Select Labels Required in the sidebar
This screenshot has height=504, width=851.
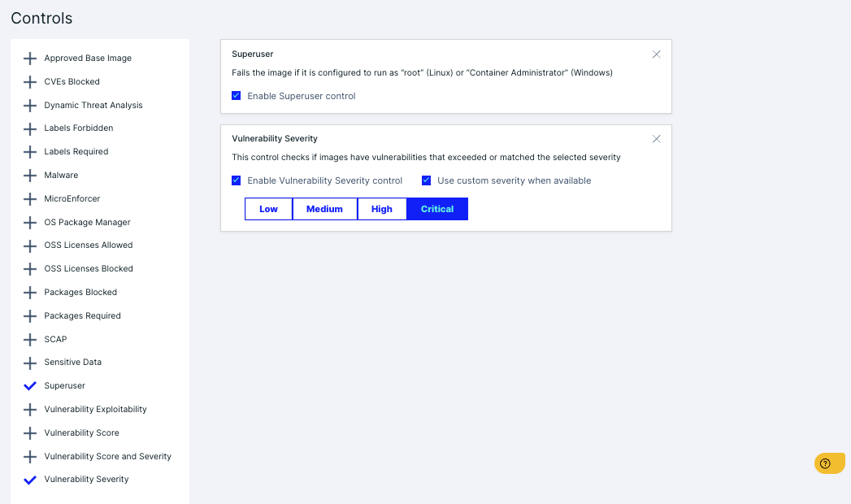(x=76, y=151)
